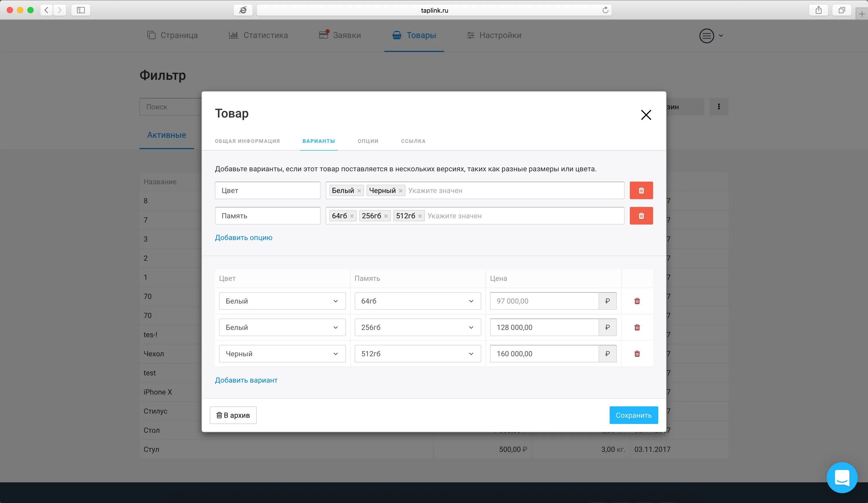Open the Страница section
Image resolution: width=868 pixels, height=503 pixels.
coord(172,35)
